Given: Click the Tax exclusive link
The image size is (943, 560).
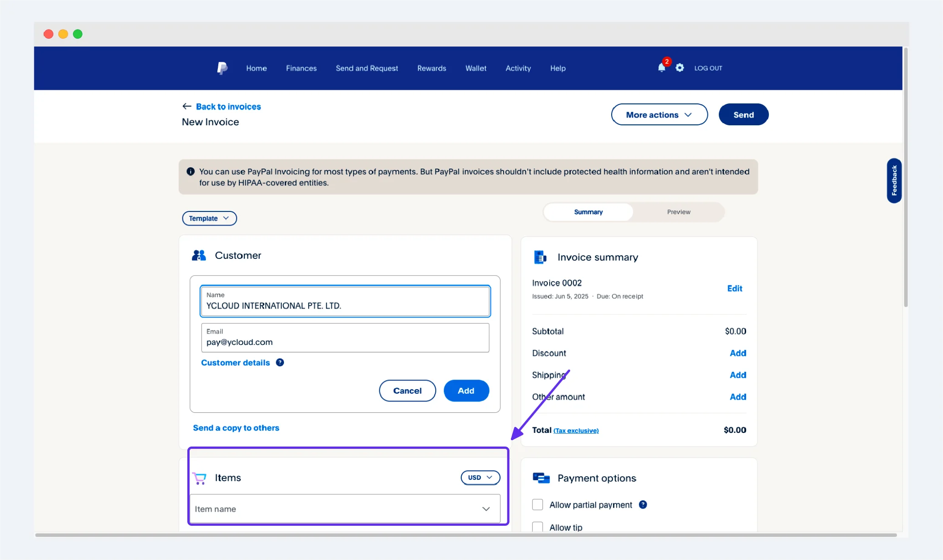Looking at the screenshot, I should click(x=576, y=431).
